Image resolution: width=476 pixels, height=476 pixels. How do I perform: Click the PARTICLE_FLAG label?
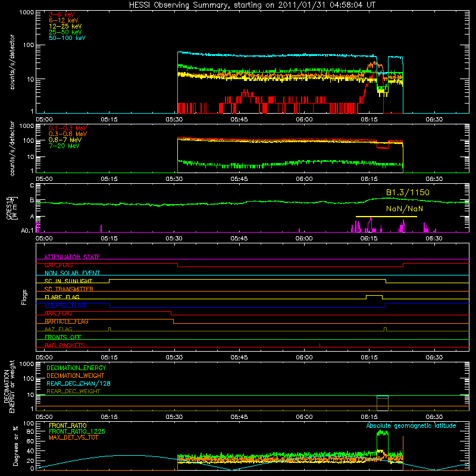[x=67, y=321]
